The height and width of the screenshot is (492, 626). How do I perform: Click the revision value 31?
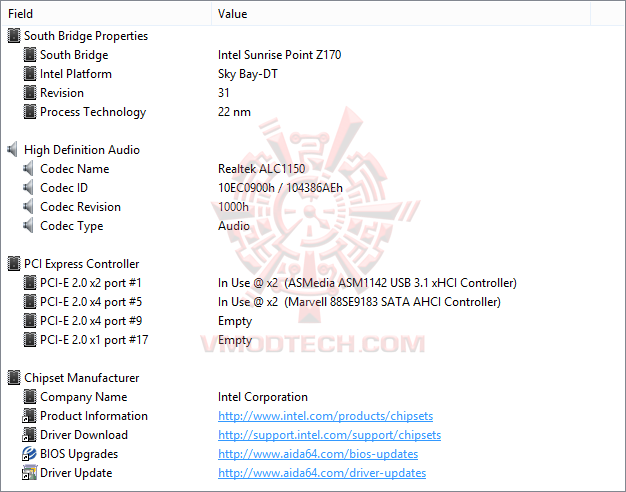pos(224,93)
